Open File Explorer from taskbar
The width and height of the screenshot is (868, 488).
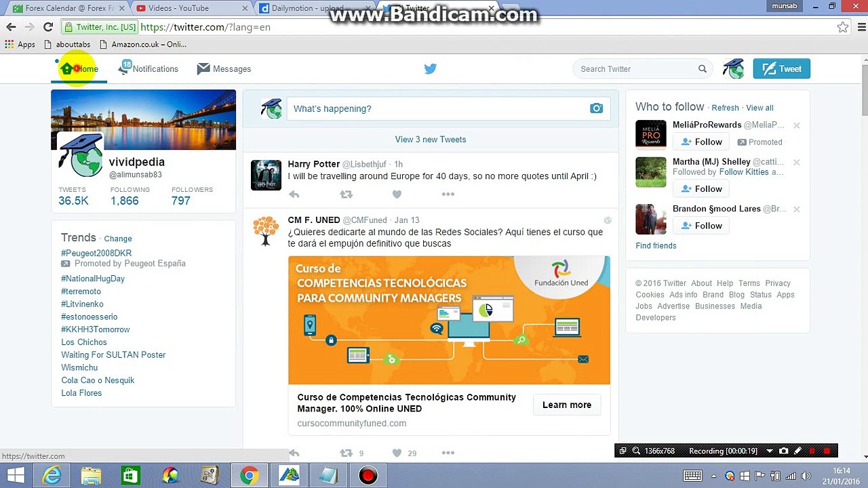[91, 476]
